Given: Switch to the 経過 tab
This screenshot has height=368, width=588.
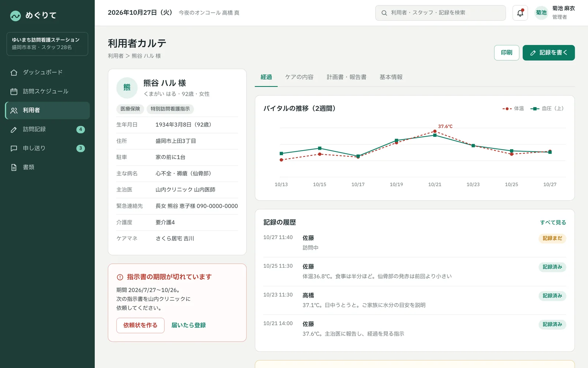Looking at the screenshot, I should (266, 77).
